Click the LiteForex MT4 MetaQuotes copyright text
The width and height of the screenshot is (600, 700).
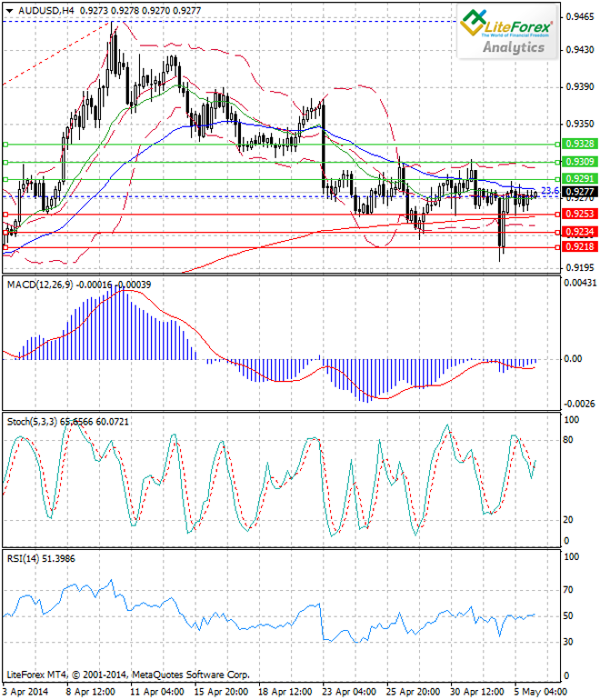click(x=128, y=675)
